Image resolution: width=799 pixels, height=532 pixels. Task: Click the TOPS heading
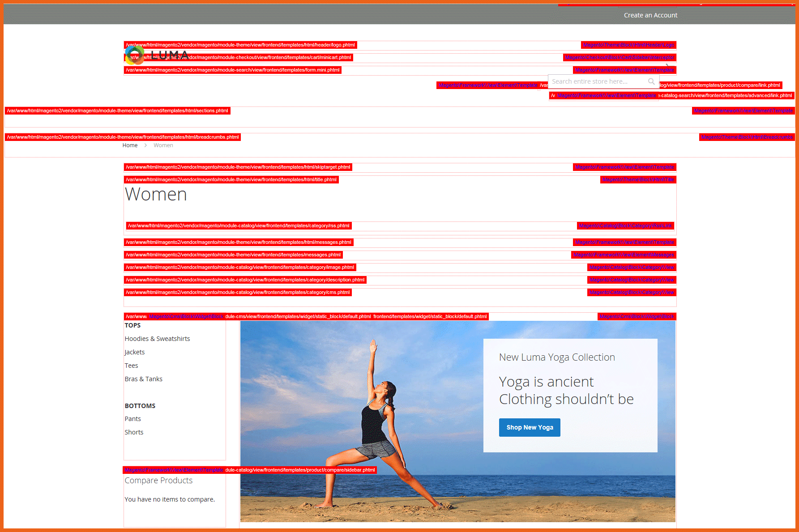pyautogui.click(x=132, y=325)
